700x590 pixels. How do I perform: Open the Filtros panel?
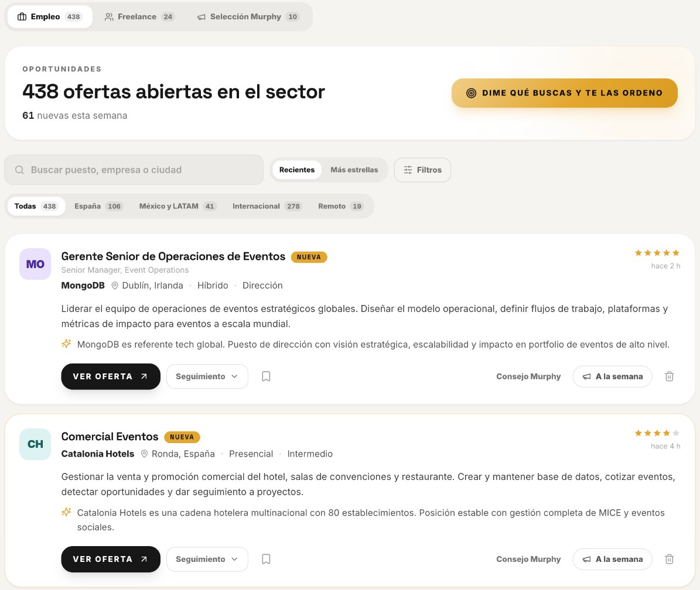pos(422,170)
